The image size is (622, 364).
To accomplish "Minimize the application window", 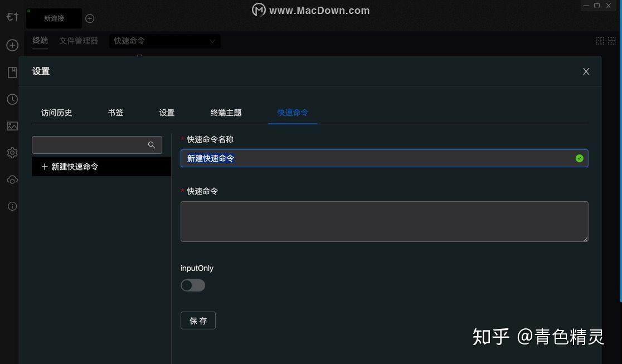I will [x=586, y=6].
